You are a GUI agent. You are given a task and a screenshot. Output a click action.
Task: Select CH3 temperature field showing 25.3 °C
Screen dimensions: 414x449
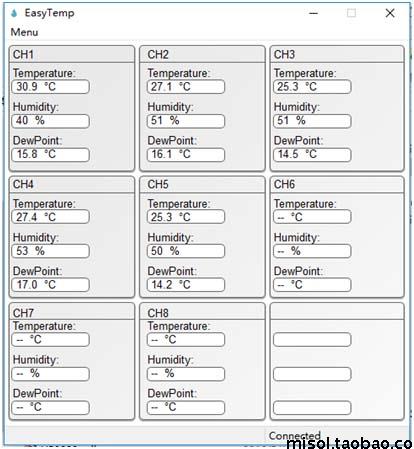[312, 87]
